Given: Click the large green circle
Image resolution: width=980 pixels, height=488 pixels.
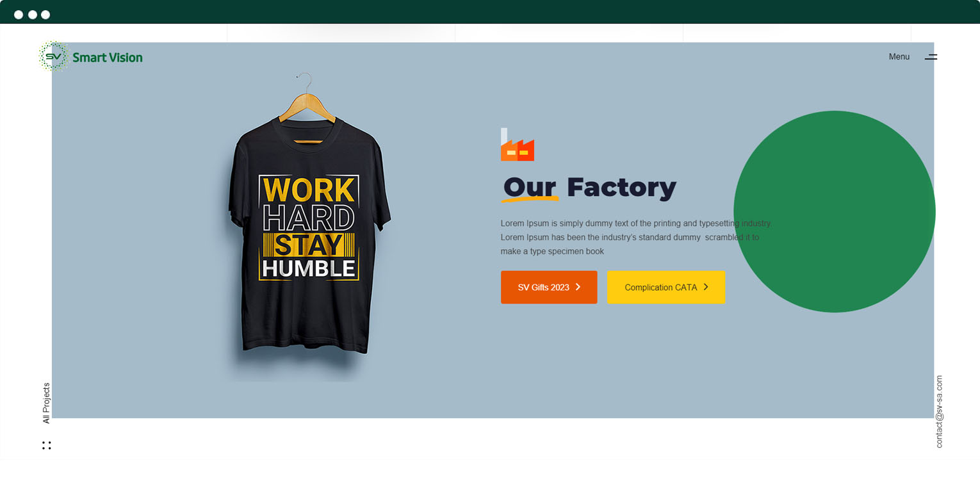Looking at the screenshot, I should coord(835,211).
